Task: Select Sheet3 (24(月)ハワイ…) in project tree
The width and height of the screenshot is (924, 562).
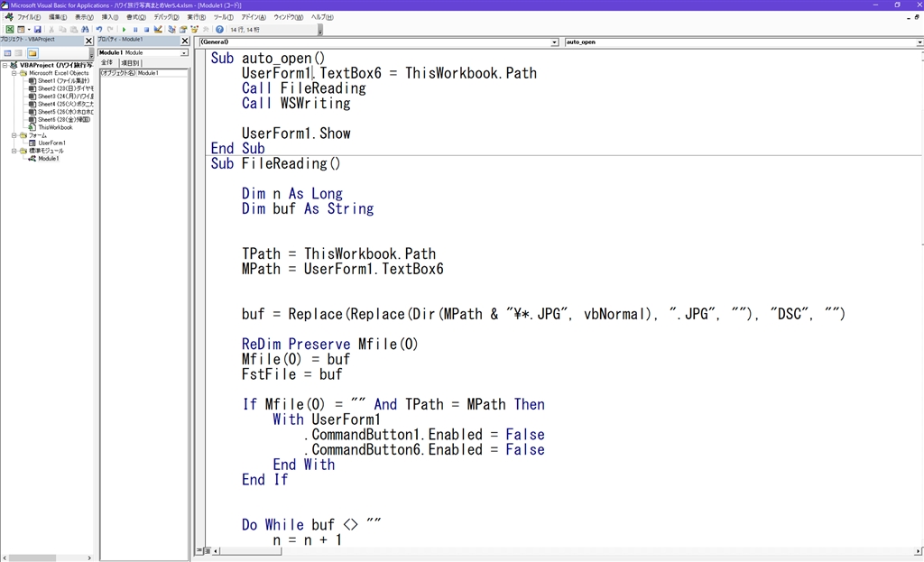Action: tap(60, 96)
